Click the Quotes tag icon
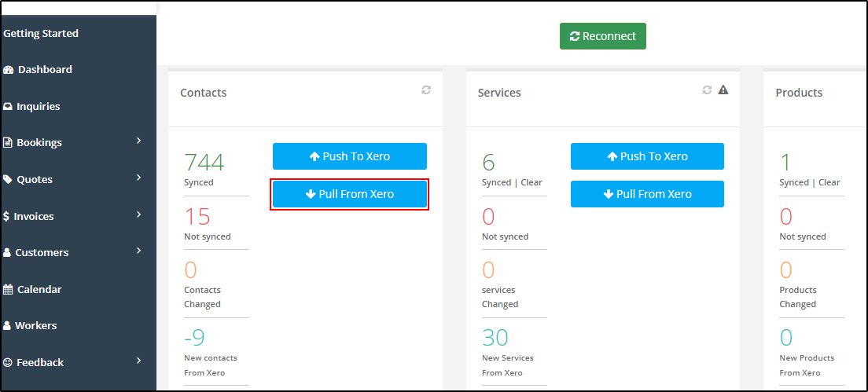 tap(8, 179)
